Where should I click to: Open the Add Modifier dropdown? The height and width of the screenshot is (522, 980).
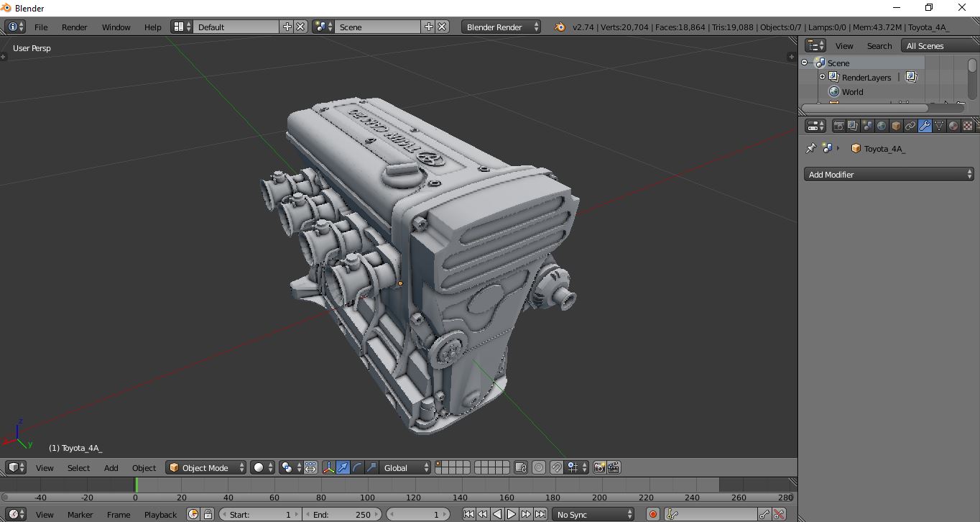point(889,174)
